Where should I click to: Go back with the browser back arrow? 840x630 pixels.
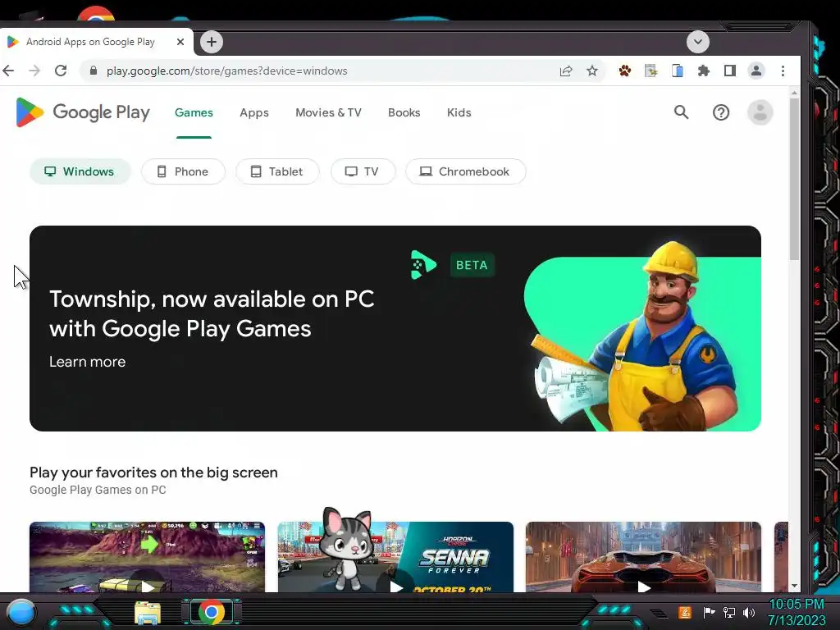click(8, 71)
